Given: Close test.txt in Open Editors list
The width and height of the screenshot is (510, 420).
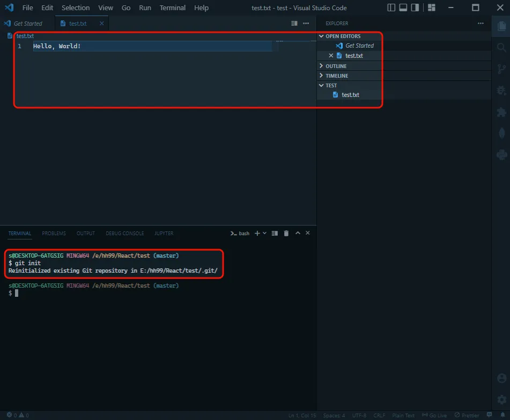Looking at the screenshot, I should (331, 56).
